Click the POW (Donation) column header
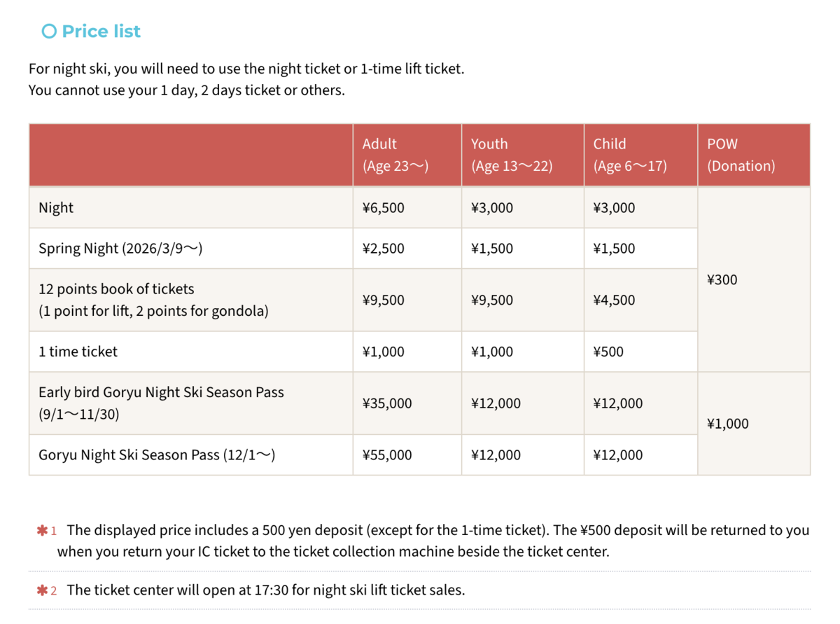The image size is (840, 624). (x=754, y=155)
